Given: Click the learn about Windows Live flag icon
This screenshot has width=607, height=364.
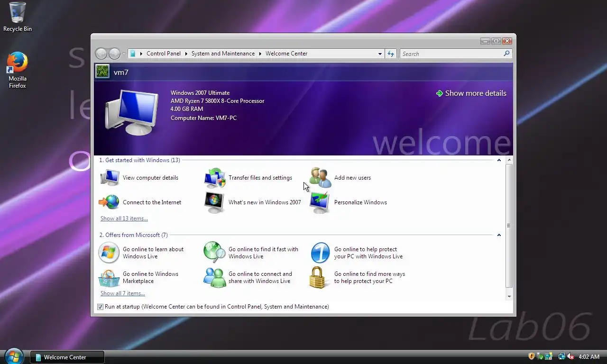Looking at the screenshot, I should 109,253.
